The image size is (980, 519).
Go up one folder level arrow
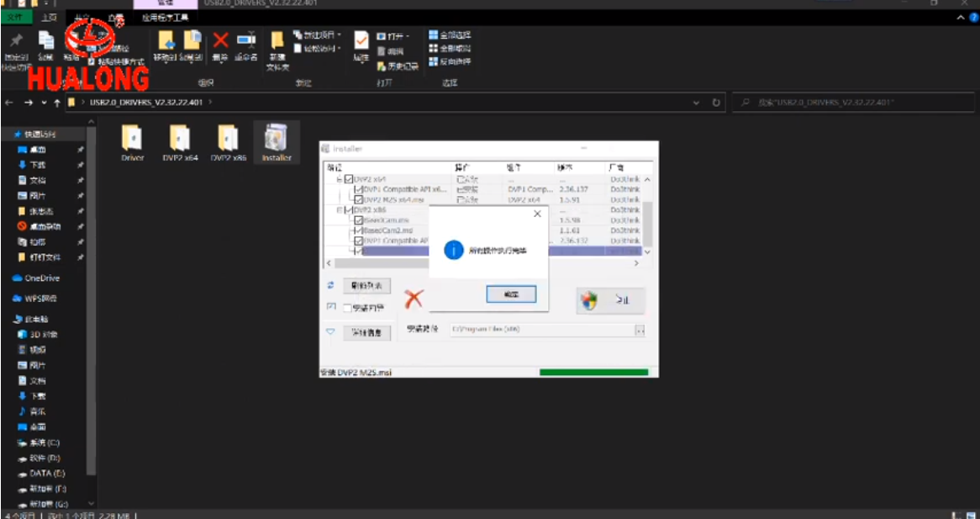click(57, 102)
